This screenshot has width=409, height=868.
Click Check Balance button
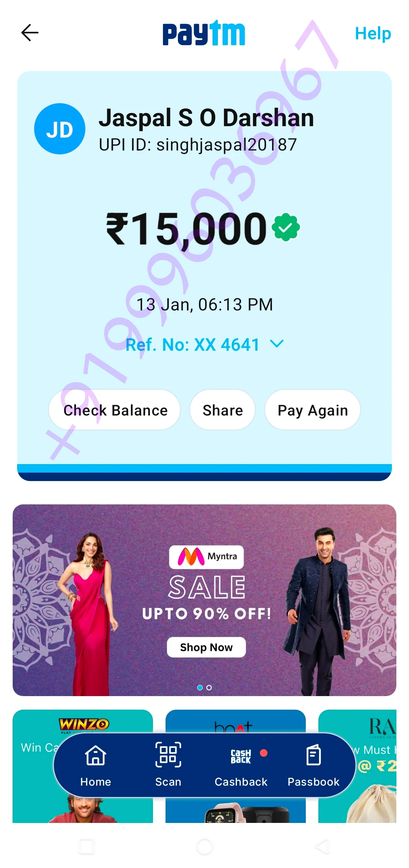(115, 410)
